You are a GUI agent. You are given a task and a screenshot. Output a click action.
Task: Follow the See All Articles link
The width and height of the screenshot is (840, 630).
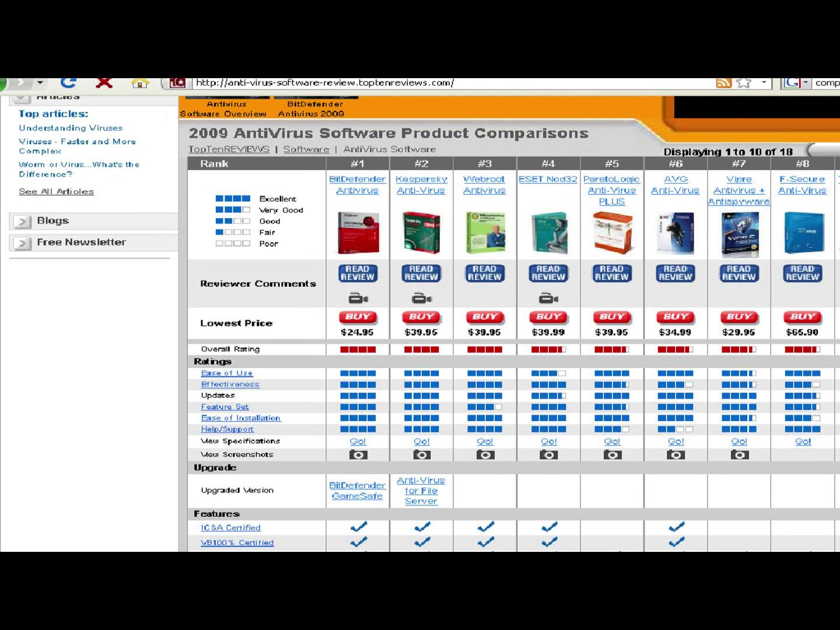point(56,191)
